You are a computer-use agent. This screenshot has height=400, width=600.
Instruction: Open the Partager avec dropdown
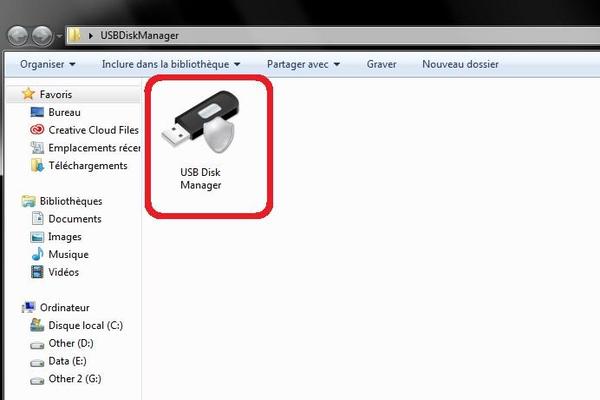click(303, 65)
